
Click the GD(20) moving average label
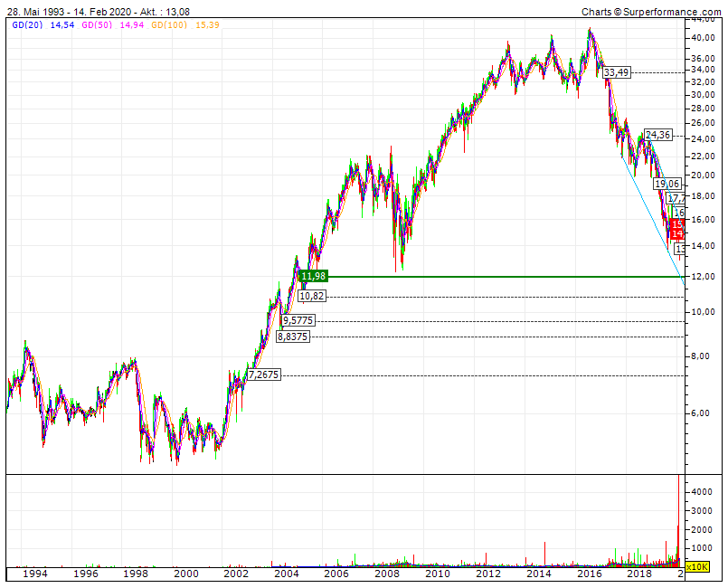(x=27, y=25)
